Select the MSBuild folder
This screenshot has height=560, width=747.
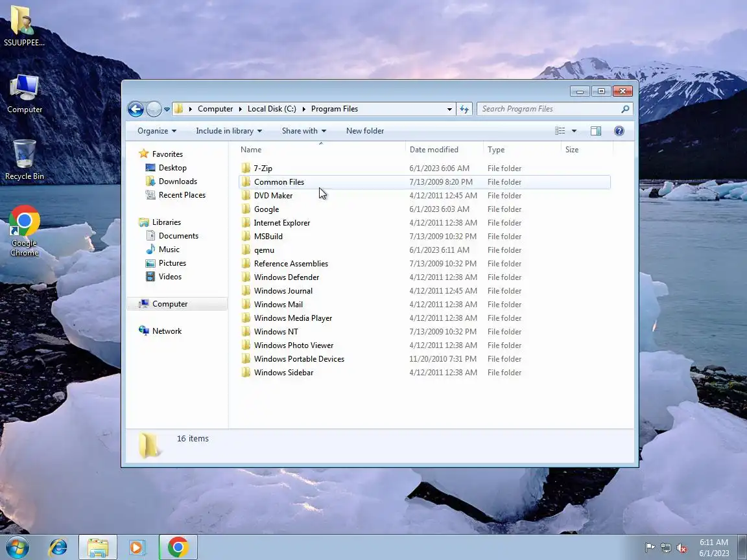point(268,236)
